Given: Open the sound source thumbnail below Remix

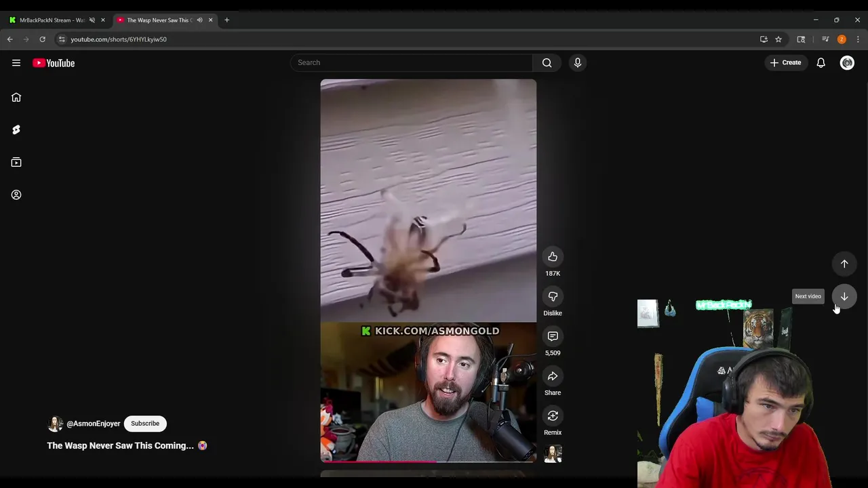Looking at the screenshot, I should pos(553,454).
